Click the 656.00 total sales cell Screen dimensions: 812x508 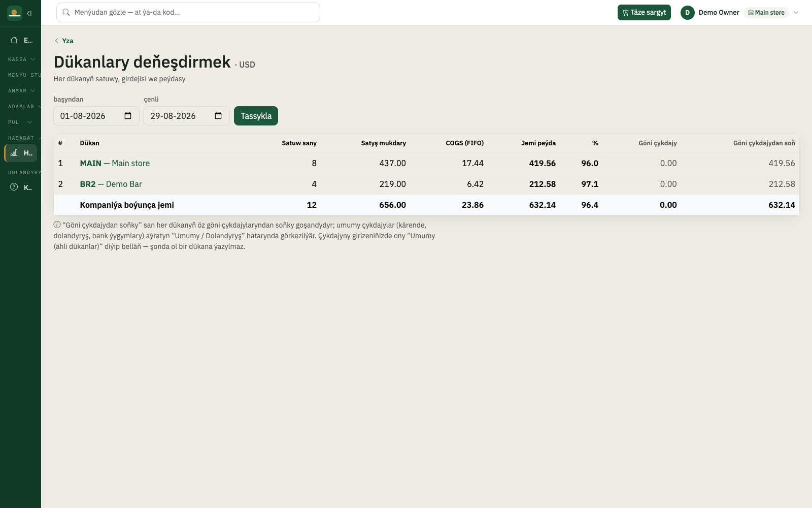[x=392, y=205]
